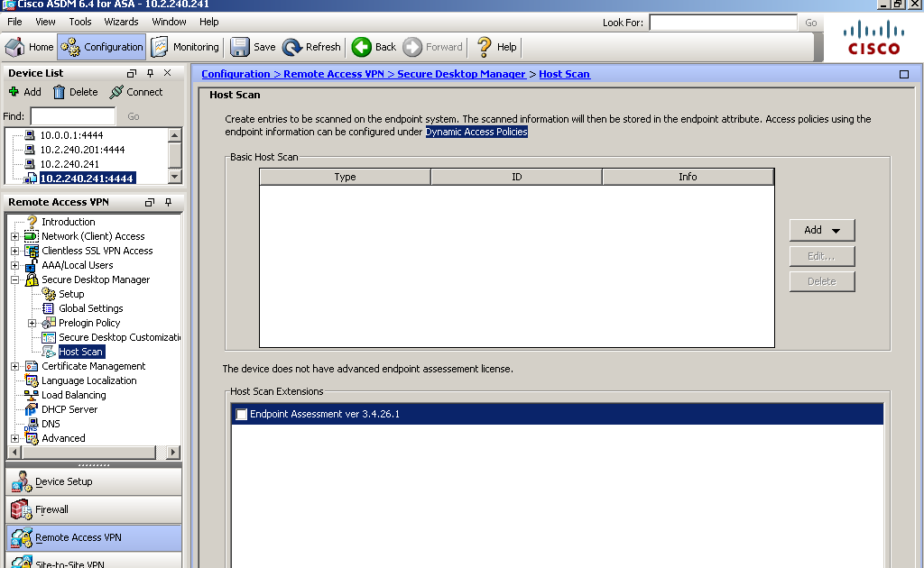Image resolution: width=924 pixels, height=568 pixels.
Task: Open the Wizards menu
Action: (x=122, y=22)
